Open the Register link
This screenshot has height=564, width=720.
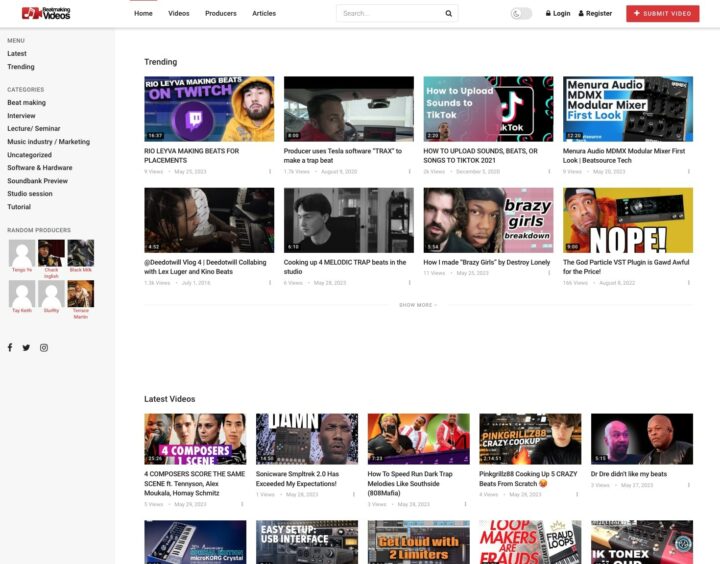click(595, 14)
